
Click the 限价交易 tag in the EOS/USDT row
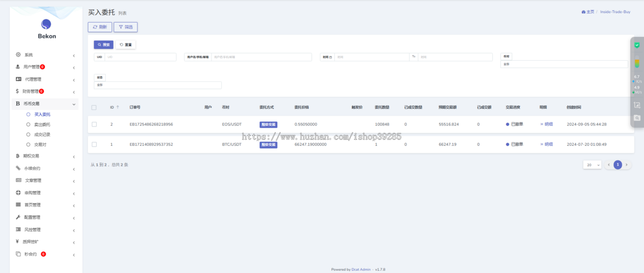tap(268, 124)
